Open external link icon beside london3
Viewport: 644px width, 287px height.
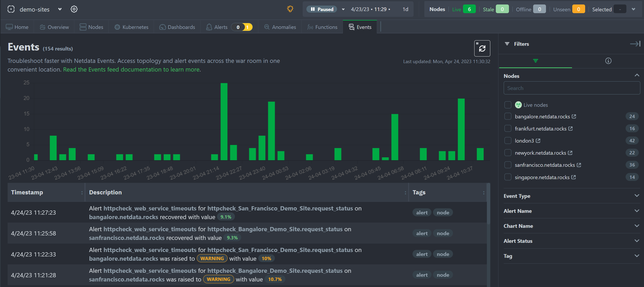pos(538,141)
